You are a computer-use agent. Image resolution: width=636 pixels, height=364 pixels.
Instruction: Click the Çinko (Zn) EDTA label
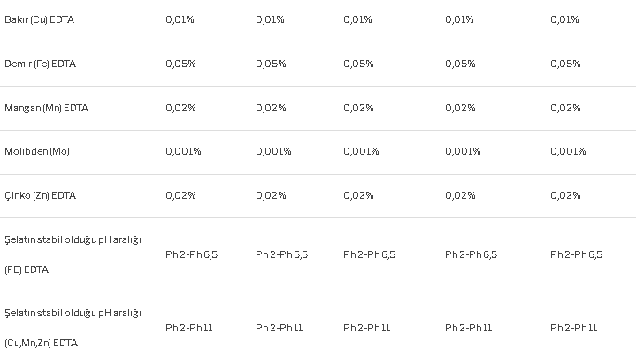40,196
